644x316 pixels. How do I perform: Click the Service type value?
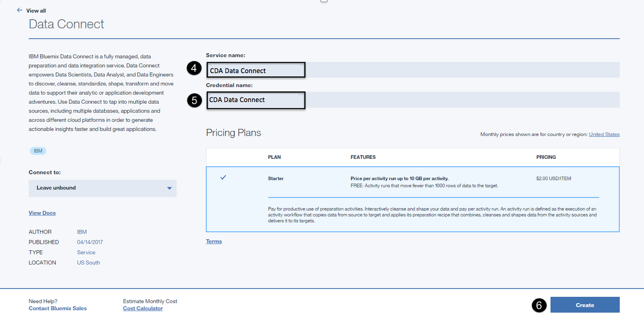pyautogui.click(x=86, y=252)
